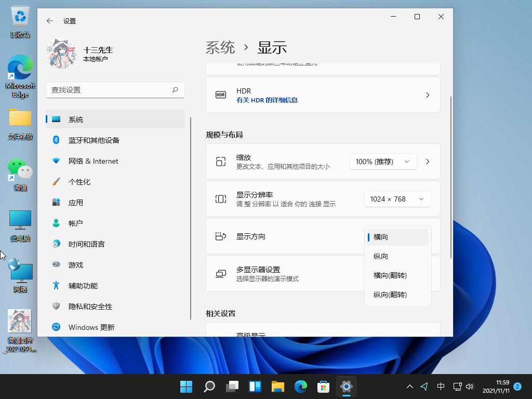Viewport: 532px width, 399px height.
Task: Click the 时间和语言 sidebar icon
Action: (56, 244)
